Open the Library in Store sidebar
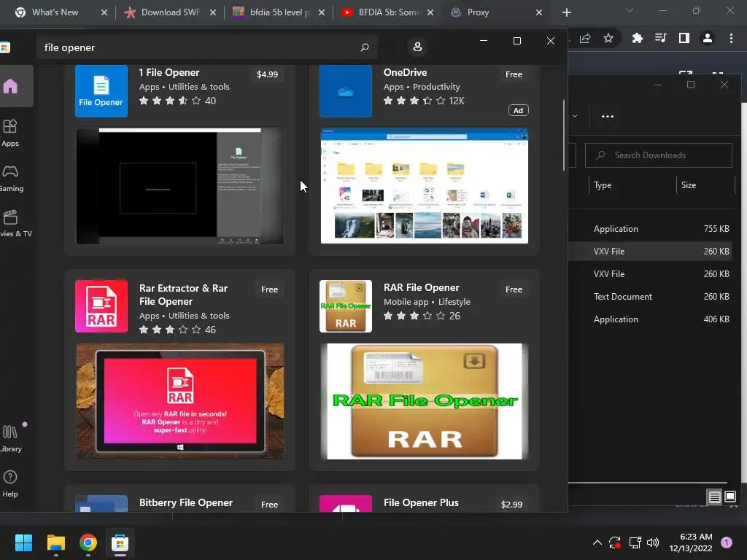This screenshot has width=747, height=560. [10, 438]
